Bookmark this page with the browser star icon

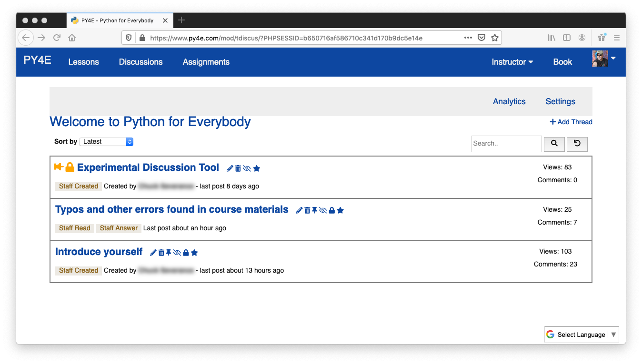pyautogui.click(x=495, y=38)
